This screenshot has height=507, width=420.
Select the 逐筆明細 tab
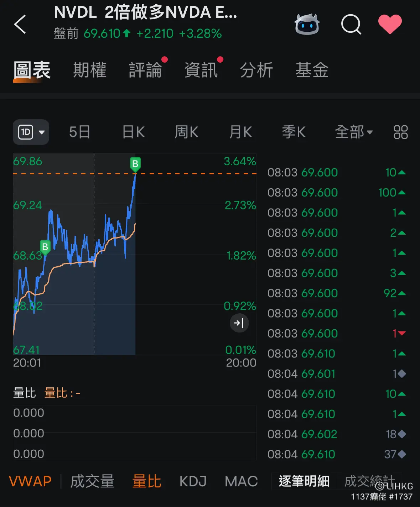[x=304, y=481]
